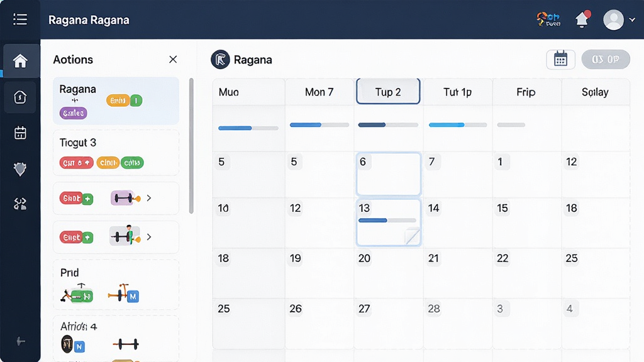Click the calendar view button
The image size is (644, 362).
[560, 60]
